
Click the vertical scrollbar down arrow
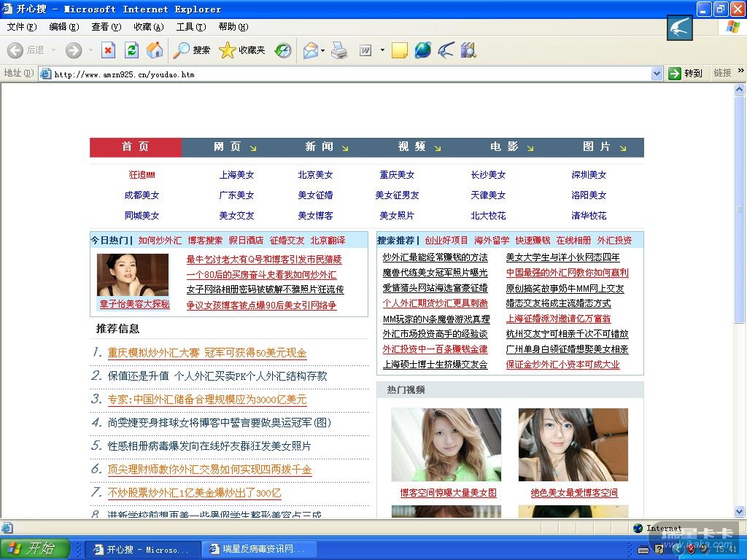point(740,512)
